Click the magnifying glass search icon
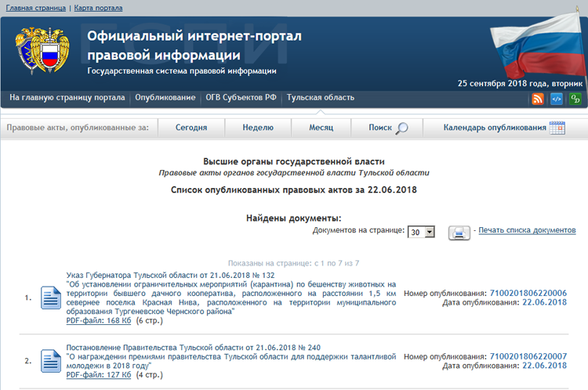 coord(401,128)
